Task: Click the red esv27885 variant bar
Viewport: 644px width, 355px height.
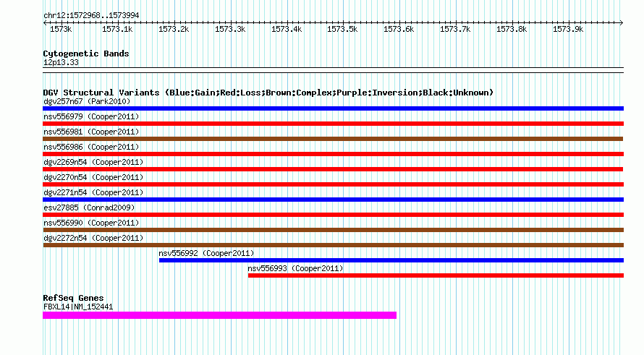Action: point(333,215)
